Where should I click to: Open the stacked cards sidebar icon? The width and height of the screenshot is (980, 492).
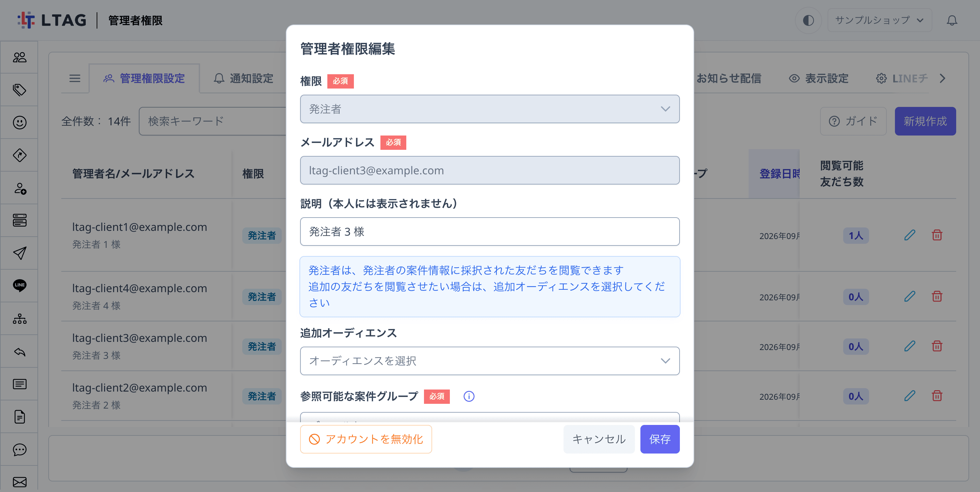pos(19,220)
